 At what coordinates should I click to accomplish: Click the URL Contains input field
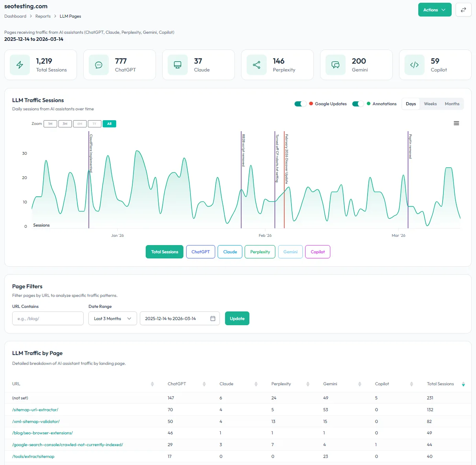[x=48, y=319]
